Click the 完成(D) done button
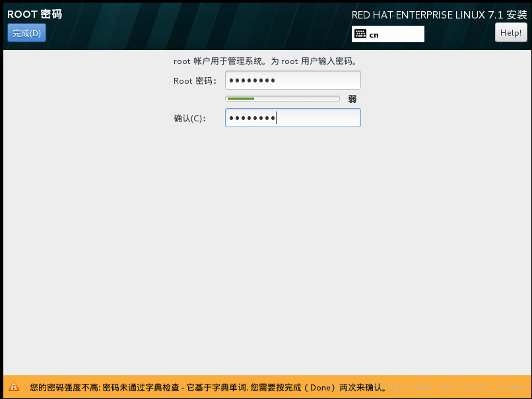This screenshot has height=399, width=532. coord(27,33)
